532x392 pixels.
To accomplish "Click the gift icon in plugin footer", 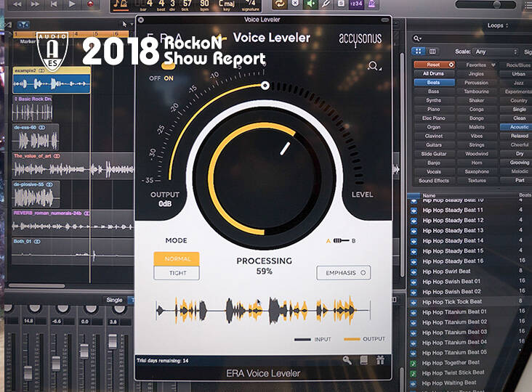I will click(x=380, y=360).
